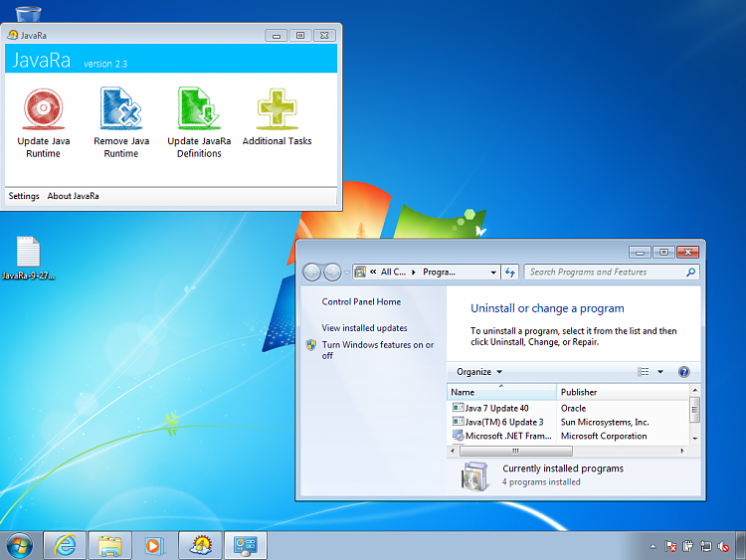This screenshot has height=560, width=746.
Task: Click the vertical scrollbar thumb in program list
Action: coord(694,410)
